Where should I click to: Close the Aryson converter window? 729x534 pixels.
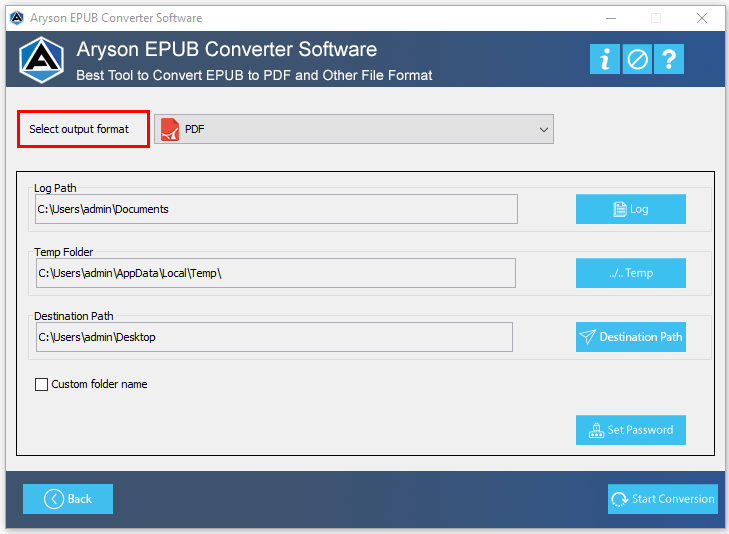[702, 18]
